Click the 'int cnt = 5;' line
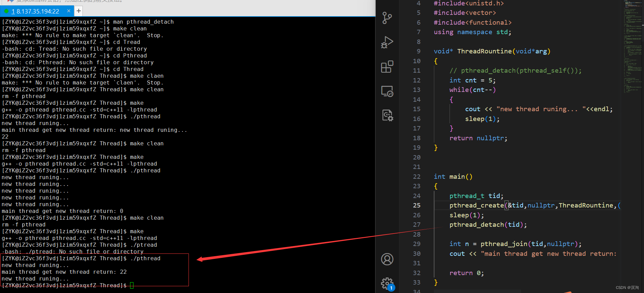 (x=472, y=80)
